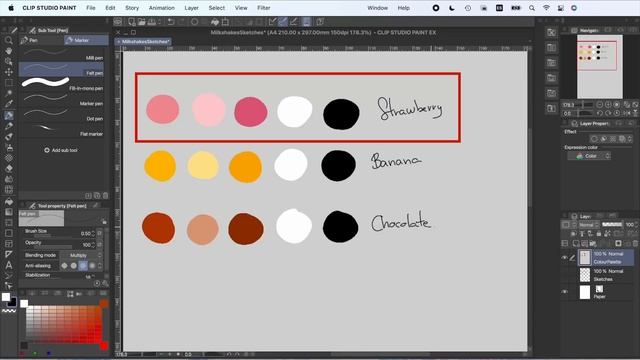
Task: Open layer blending mode Normal dropdown
Action: [588, 225]
